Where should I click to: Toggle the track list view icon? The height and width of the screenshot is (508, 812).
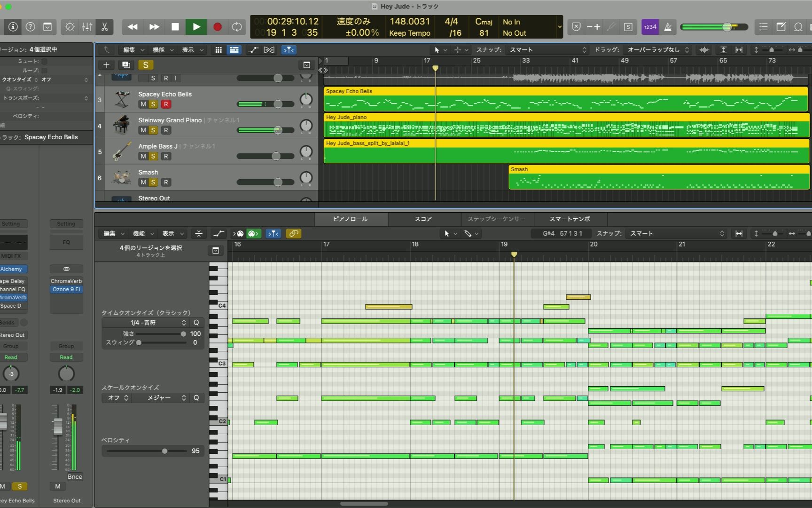pos(234,50)
